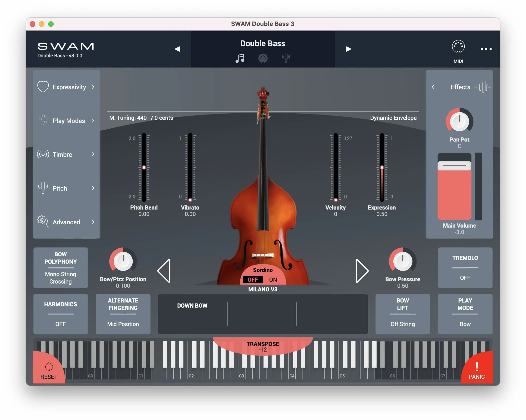Click the MIDI connector icon top right
This screenshot has height=420, width=526.
458,46
